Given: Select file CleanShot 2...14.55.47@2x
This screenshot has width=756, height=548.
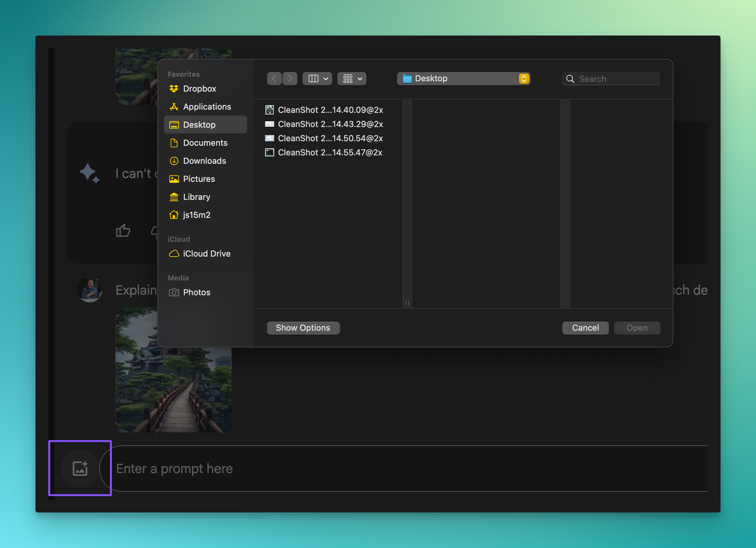Looking at the screenshot, I should (330, 153).
